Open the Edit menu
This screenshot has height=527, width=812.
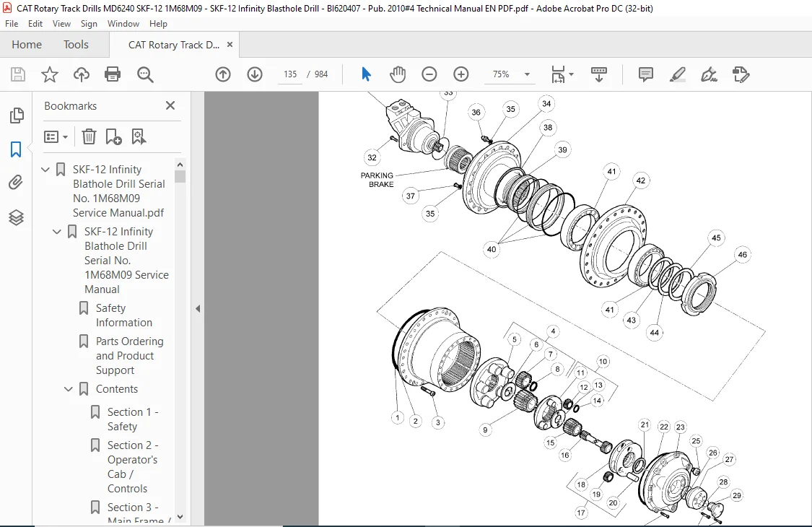[x=35, y=24]
